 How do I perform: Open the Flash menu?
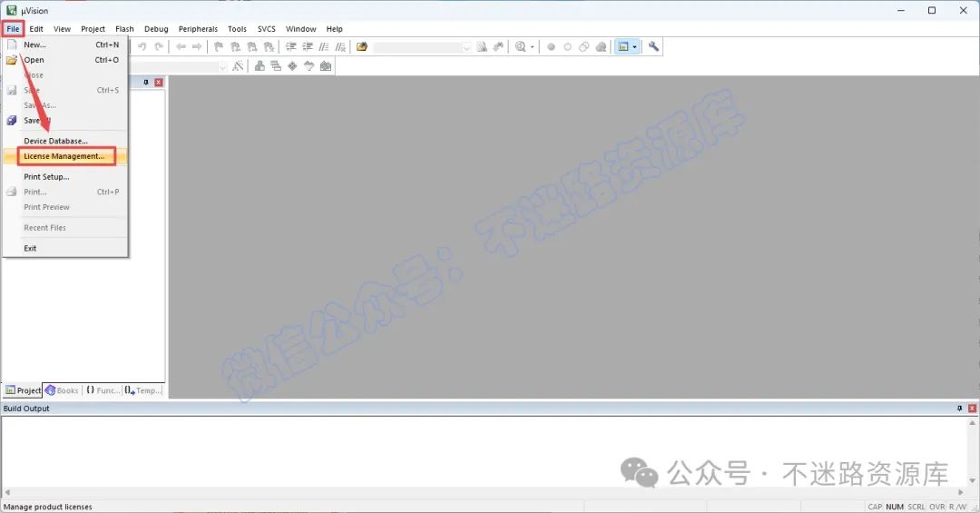click(x=124, y=29)
